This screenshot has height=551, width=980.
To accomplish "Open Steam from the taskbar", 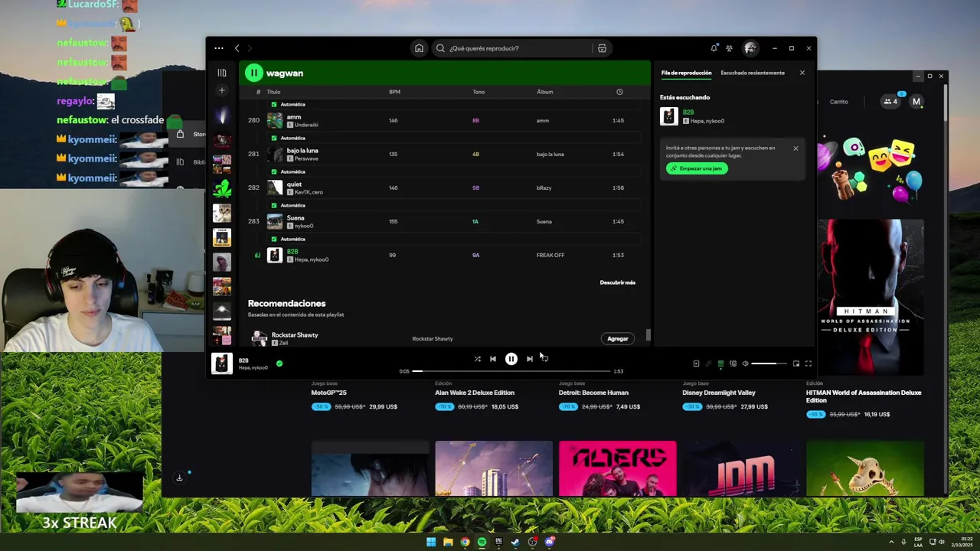I will click(x=515, y=542).
